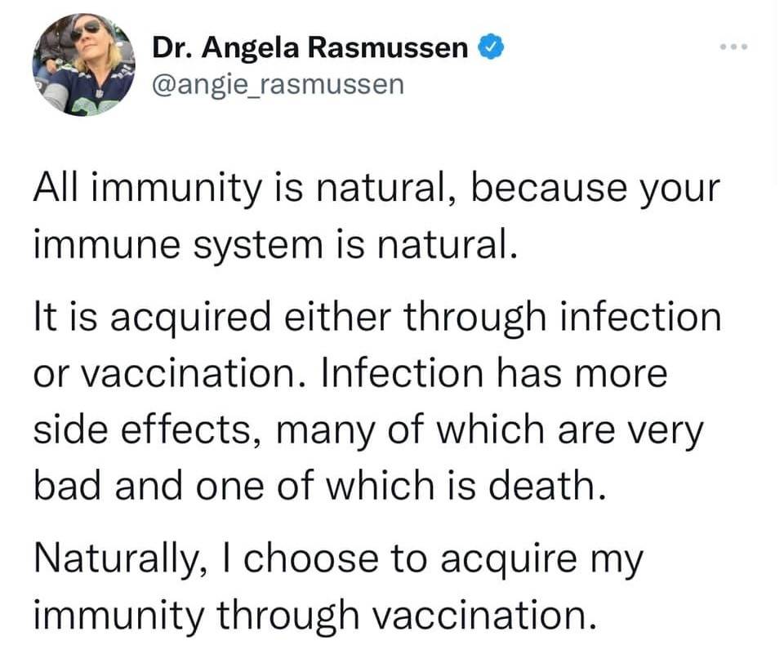The width and height of the screenshot is (784, 672).
Task: Open Dr. Angela Rasmussen's profile picture
Action: point(84,65)
